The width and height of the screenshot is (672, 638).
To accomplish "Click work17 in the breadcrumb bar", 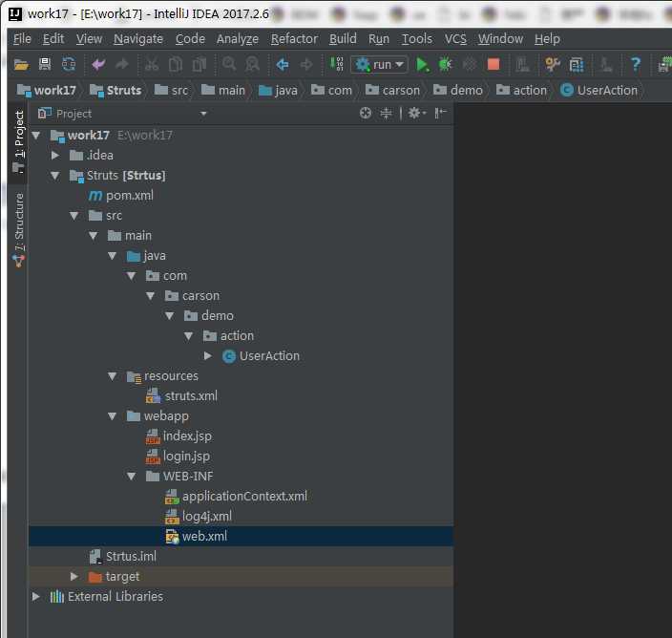I will click(x=46, y=90).
